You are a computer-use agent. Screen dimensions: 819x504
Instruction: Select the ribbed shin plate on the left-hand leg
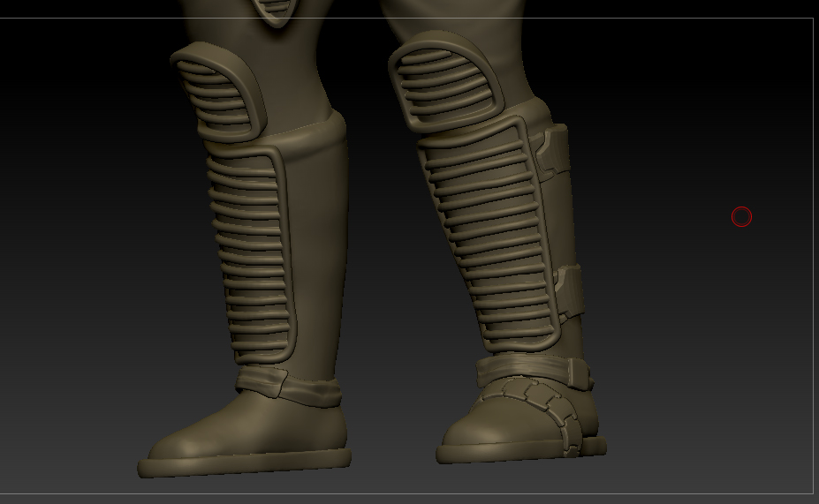252,252
